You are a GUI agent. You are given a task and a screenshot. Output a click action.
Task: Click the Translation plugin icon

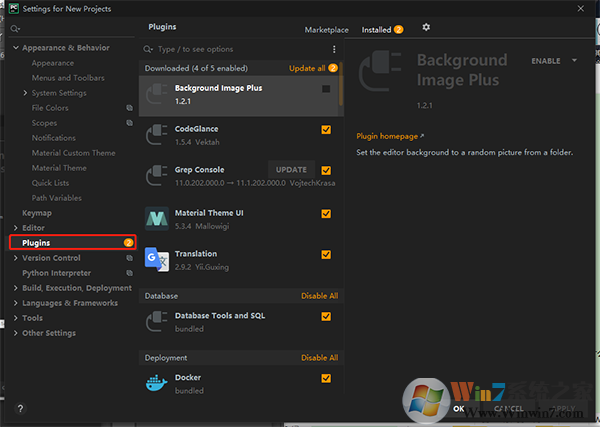point(156,260)
